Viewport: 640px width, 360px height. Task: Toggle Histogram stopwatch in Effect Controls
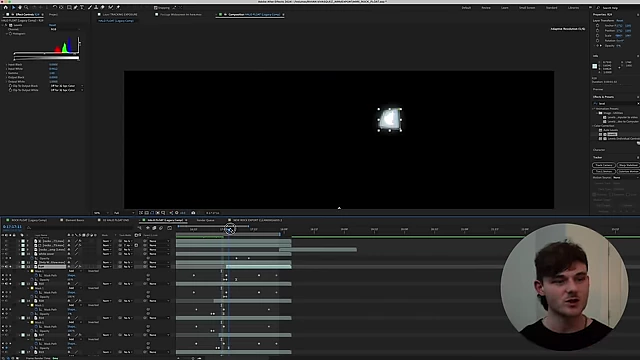(x=10, y=33)
